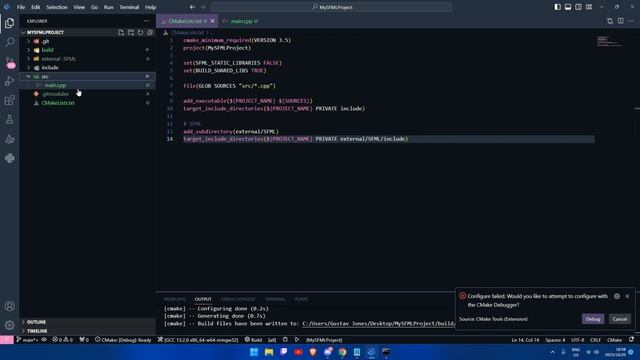The height and width of the screenshot is (360, 640).
Task: Collapse the src folder
Action: 88,76
